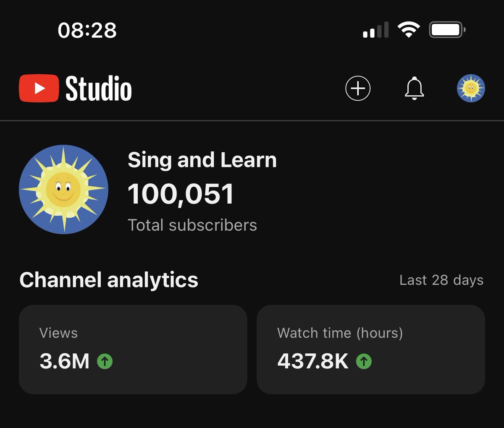Open the Views analytics card
The height and width of the screenshot is (428, 504).
click(x=133, y=350)
